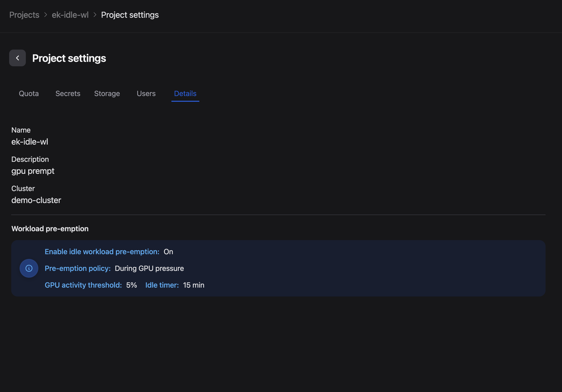The height and width of the screenshot is (392, 562).
Task: Click the back arrow button beside Project settings
Action: 17,58
